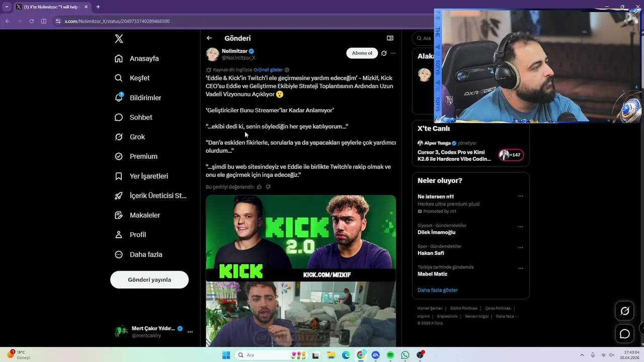Viewport: 644px width, 362px height.
Task: Go back using the post arrow
Action: (x=209, y=38)
